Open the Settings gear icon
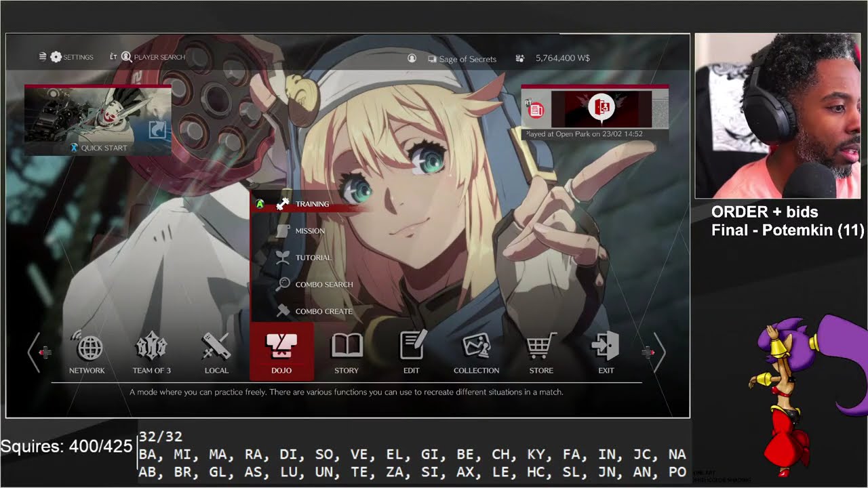The height and width of the screenshot is (488, 868). point(56,57)
